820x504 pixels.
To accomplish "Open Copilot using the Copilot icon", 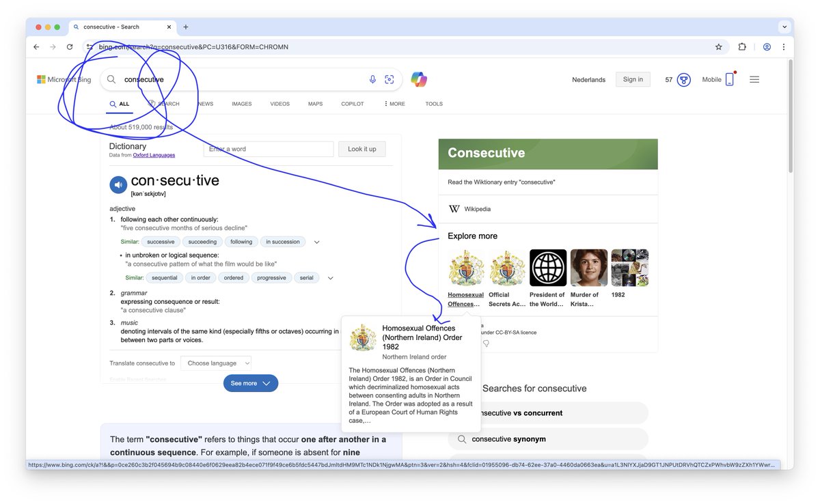I will (419, 79).
